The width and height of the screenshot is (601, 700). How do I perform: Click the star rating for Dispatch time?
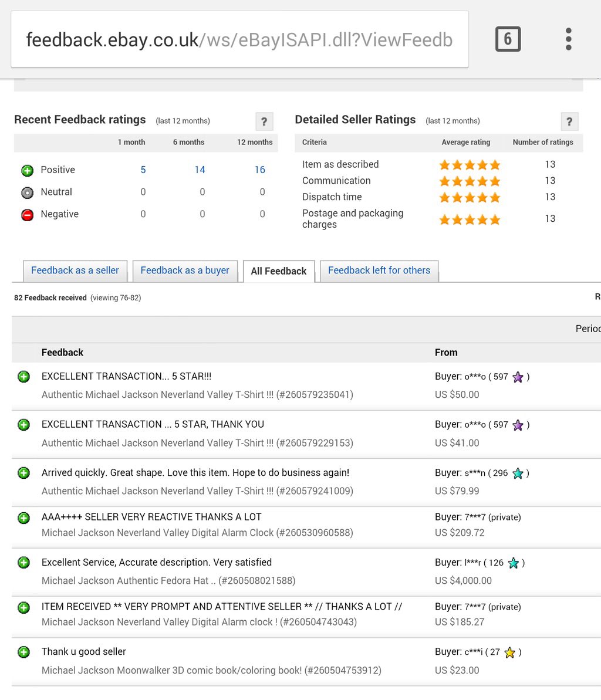point(470,197)
